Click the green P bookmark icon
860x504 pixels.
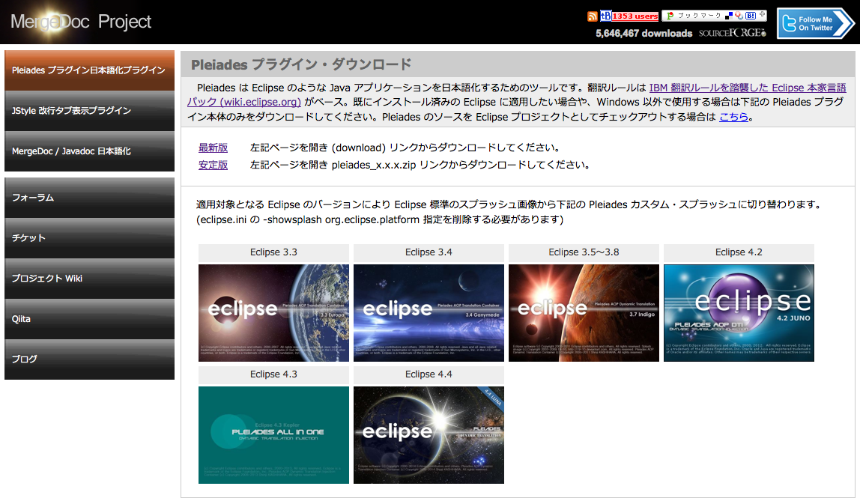coord(670,16)
